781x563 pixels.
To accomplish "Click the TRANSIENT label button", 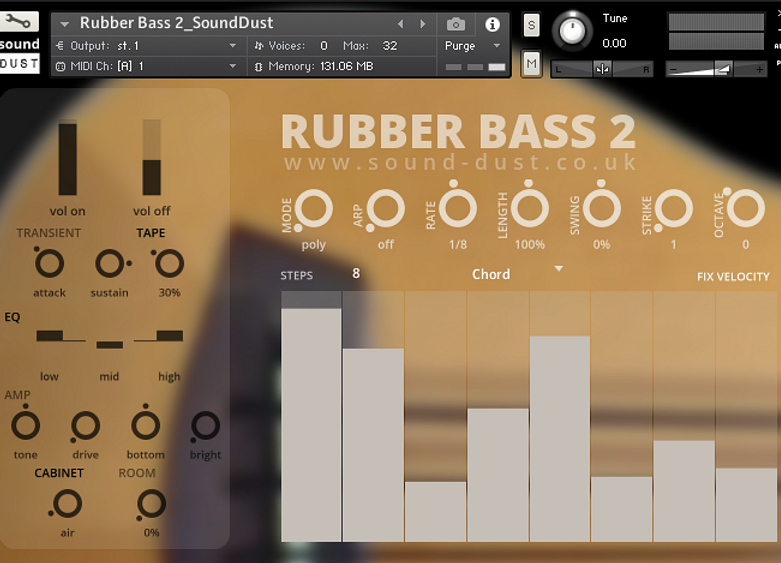I will tap(49, 233).
